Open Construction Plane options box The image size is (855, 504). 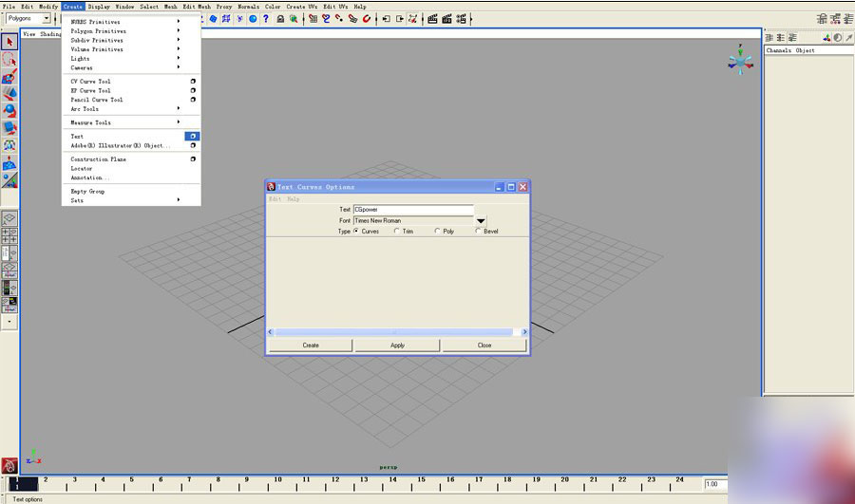[193, 159]
